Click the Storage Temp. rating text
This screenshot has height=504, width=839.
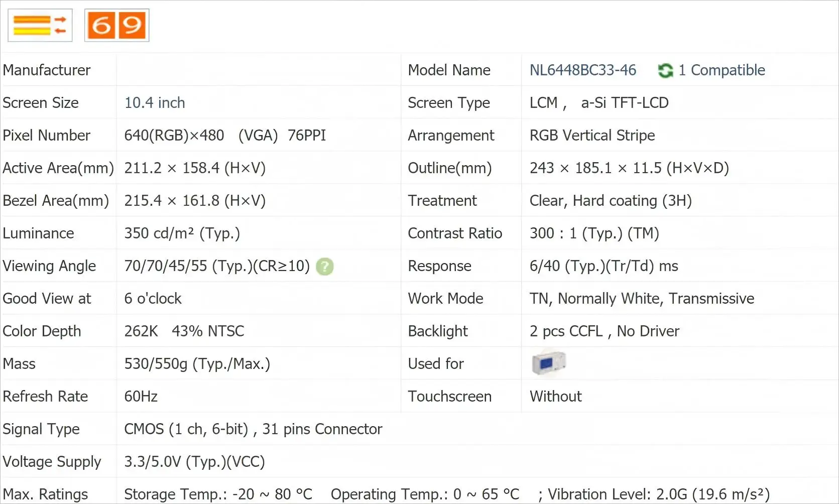pyautogui.click(x=218, y=494)
